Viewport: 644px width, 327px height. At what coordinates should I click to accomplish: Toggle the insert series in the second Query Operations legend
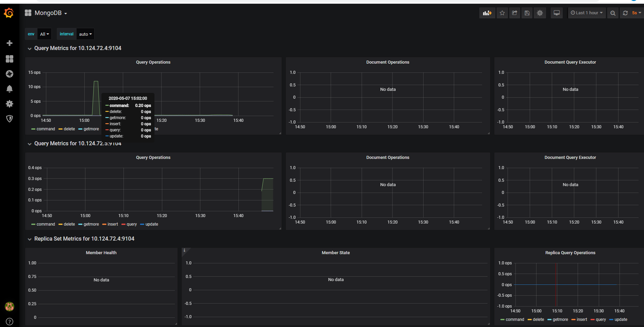pyautogui.click(x=112, y=224)
